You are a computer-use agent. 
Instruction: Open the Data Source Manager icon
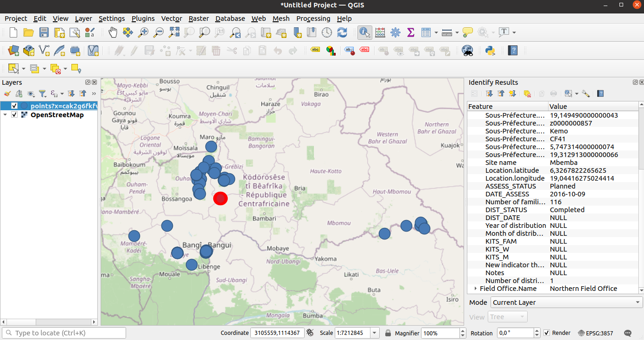click(x=13, y=50)
